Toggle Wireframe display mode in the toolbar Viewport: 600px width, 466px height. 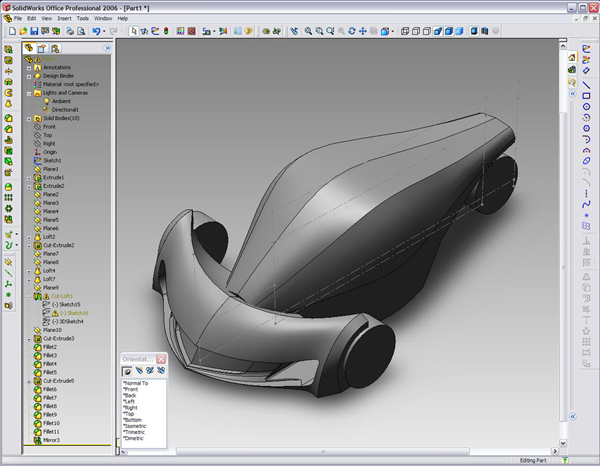click(405, 31)
